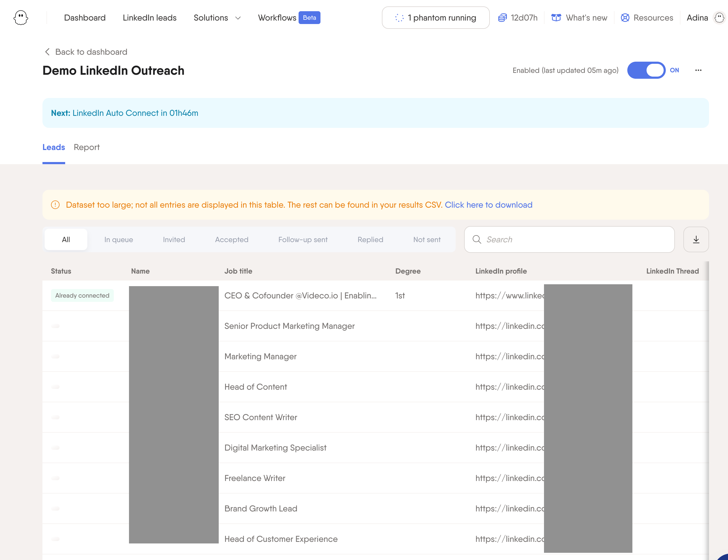
Task: Click the back arrow chevron to dashboard
Action: point(47,52)
